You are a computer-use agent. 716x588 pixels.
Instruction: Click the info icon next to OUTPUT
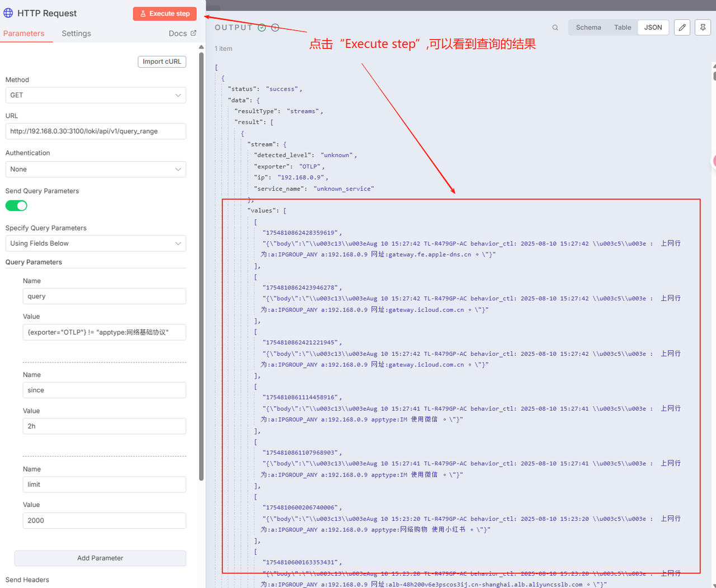(275, 27)
